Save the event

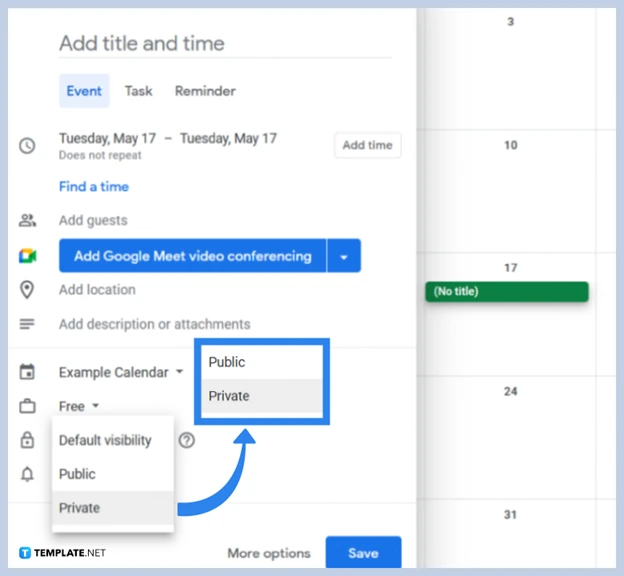click(x=363, y=553)
